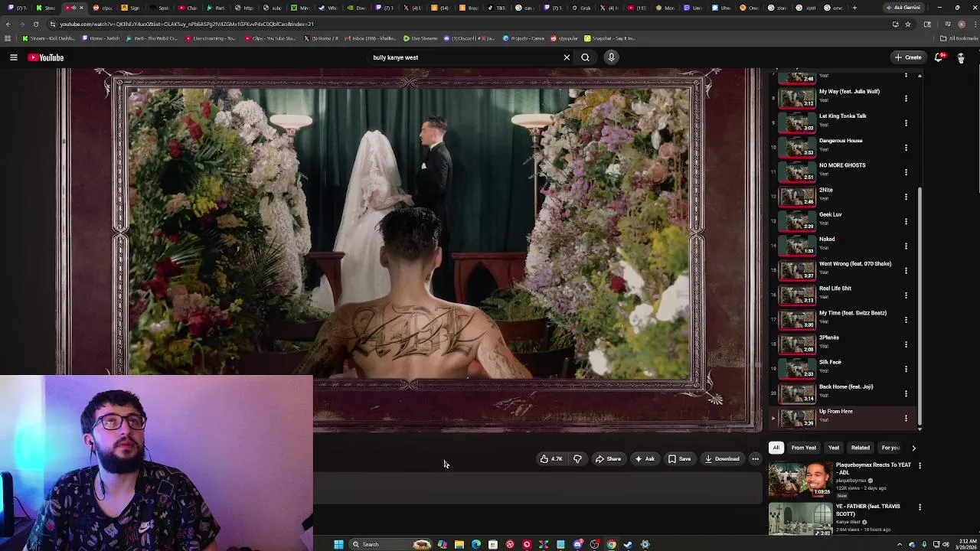Play Let King Tonka Talk

tap(842, 122)
